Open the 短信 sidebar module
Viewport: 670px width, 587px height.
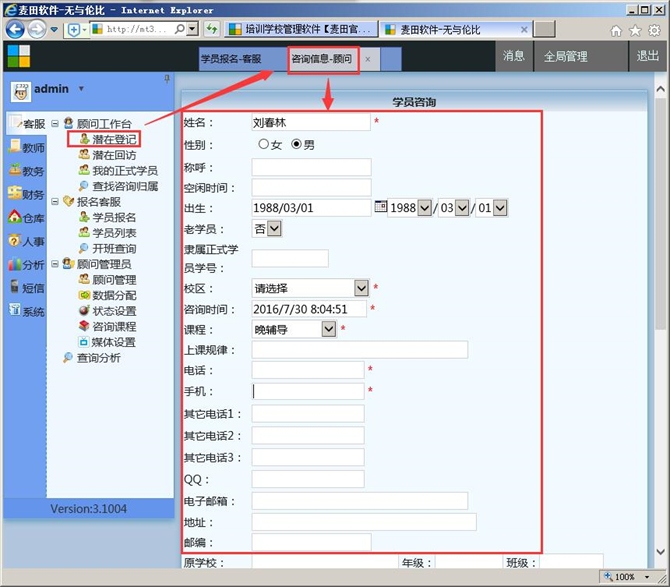click(x=27, y=288)
